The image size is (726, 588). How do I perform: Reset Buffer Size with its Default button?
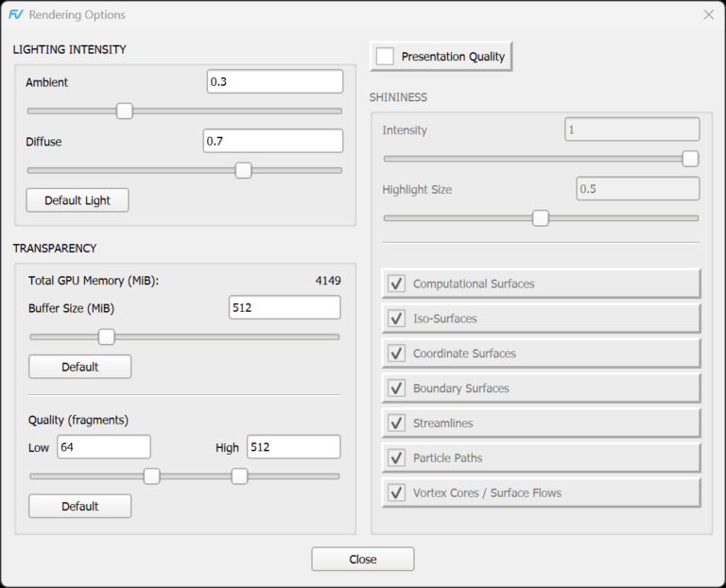80,367
